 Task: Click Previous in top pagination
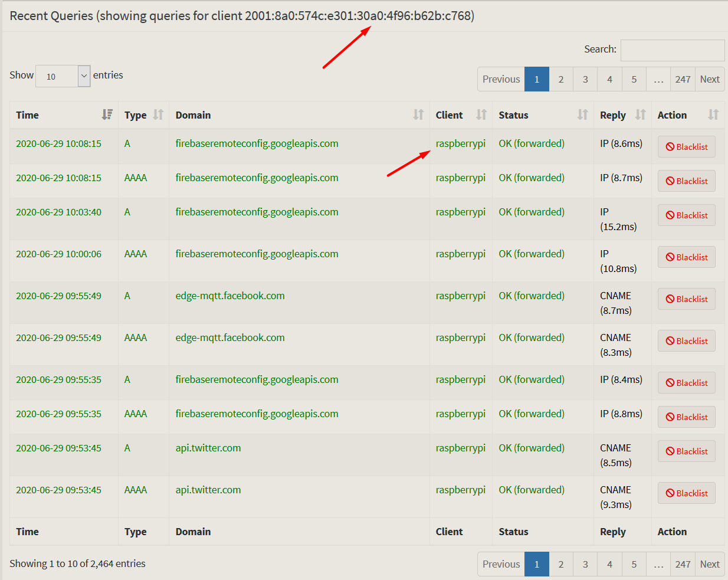[x=501, y=79]
